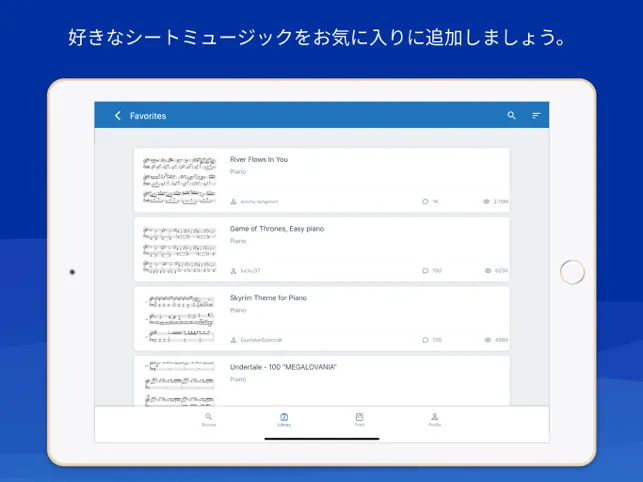Open author lucky37 profile link

[250, 271]
